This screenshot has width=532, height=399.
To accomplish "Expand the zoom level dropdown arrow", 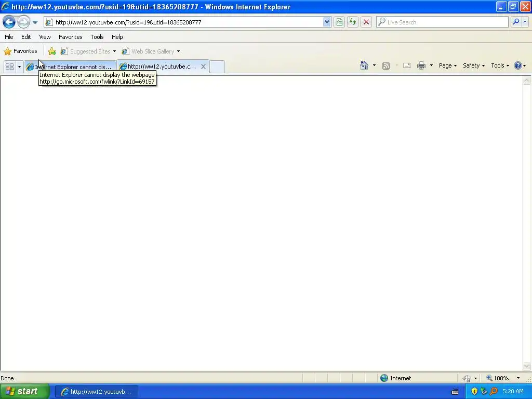I will tap(518, 378).
